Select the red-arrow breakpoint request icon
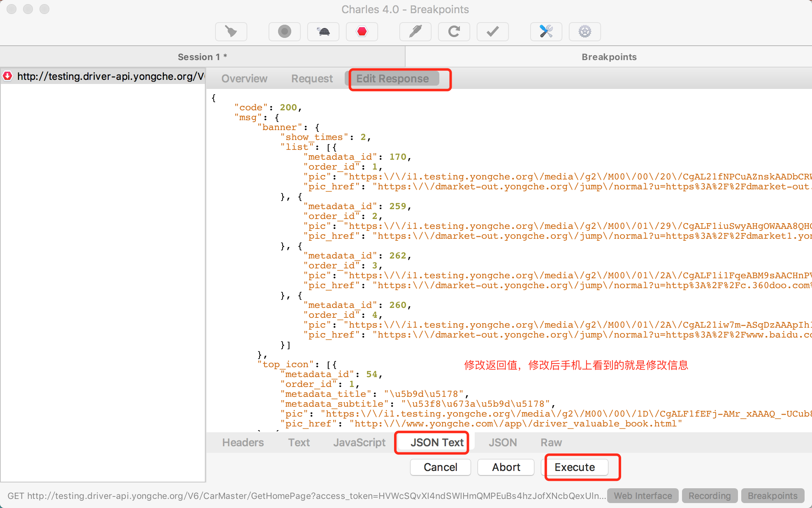This screenshot has height=508, width=812. point(8,76)
